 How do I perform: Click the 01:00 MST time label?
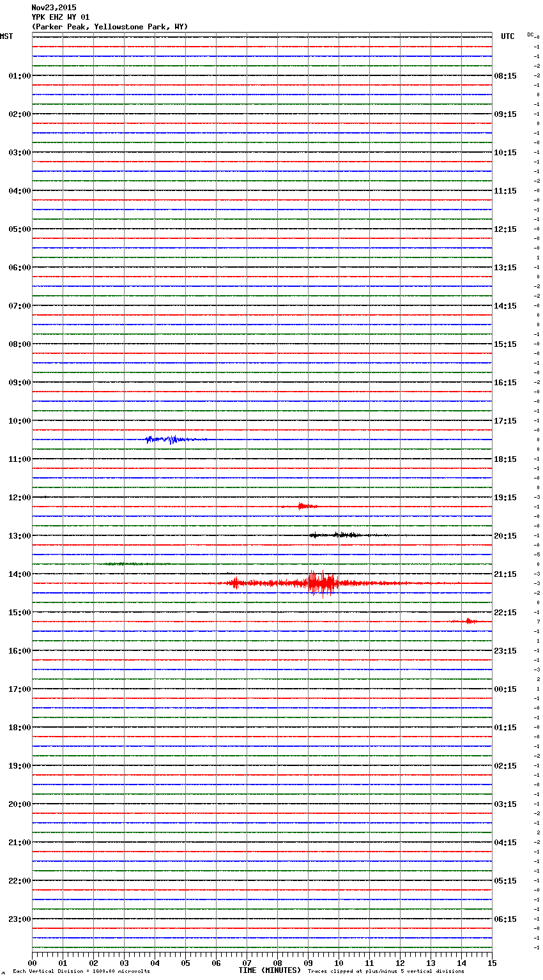pos(20,76)
